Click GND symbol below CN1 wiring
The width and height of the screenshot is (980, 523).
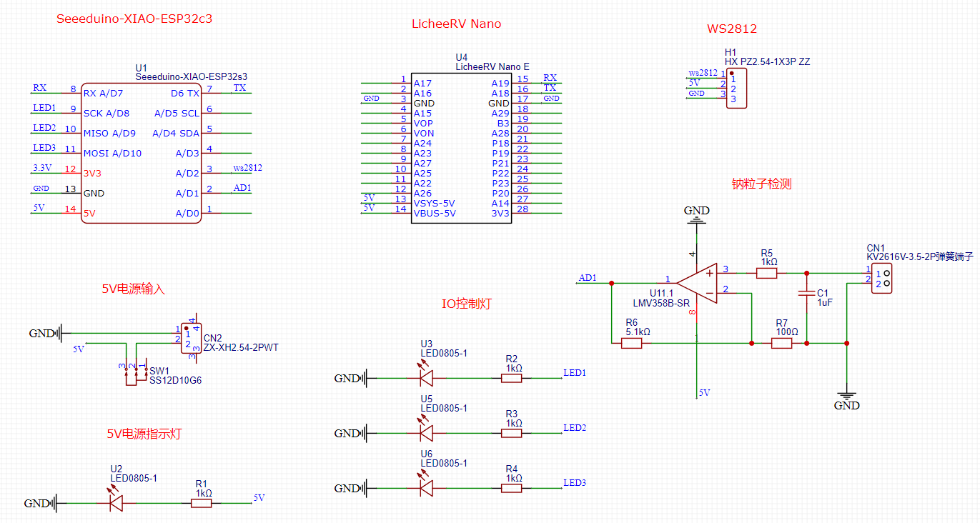[x=847, y=401]
